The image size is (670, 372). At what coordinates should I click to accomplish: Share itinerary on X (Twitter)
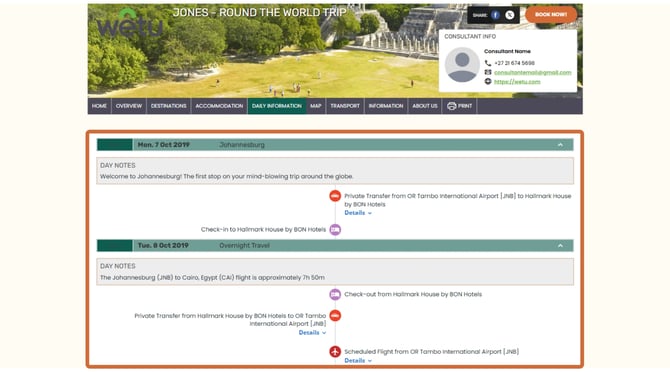tap(510, 15)
